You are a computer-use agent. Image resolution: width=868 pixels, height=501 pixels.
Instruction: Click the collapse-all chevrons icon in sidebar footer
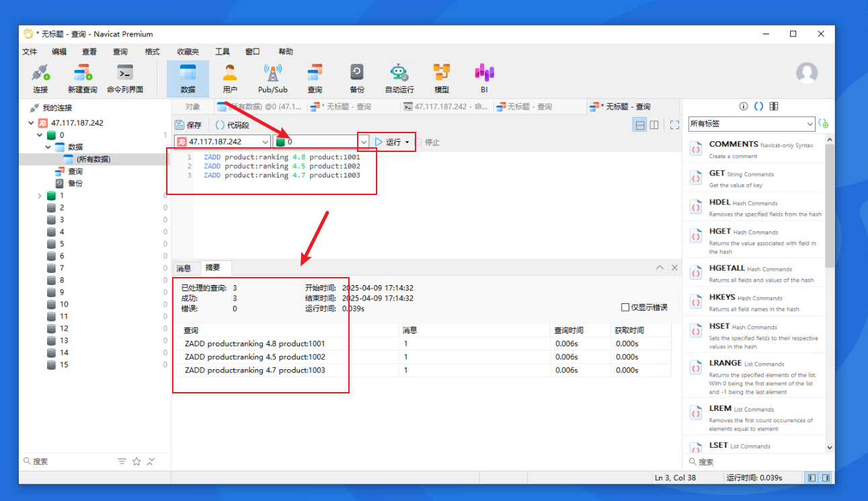pyautogui.click(x=151, y=461)
